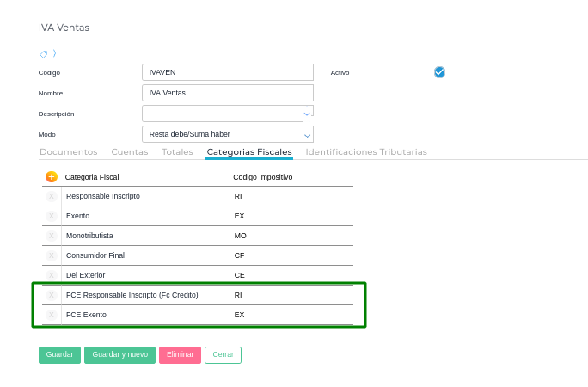Delete the Consumidor Final row

pyautogui.click(x=52, y=255)
